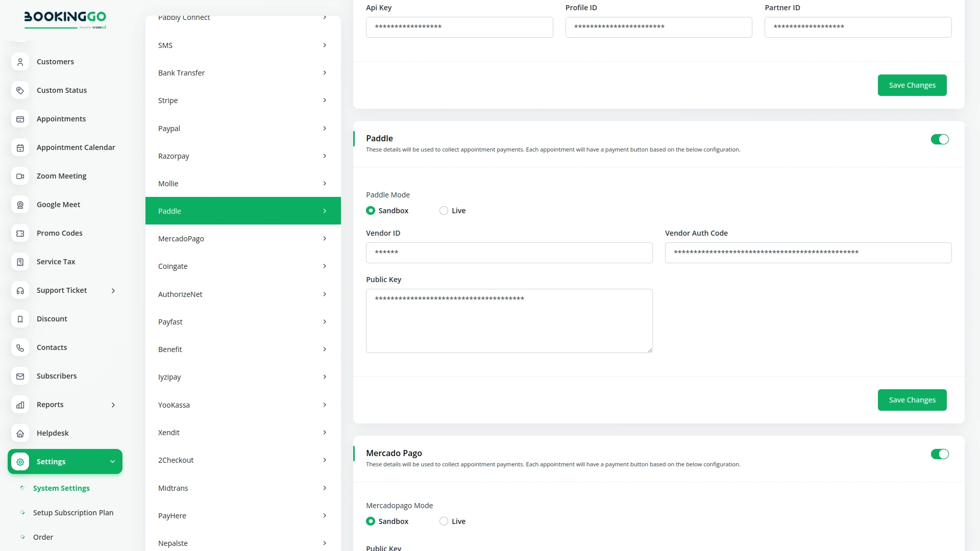The image size is (980, 551).
Task: Open Google Meet settings icon
Action: (20, 205)
